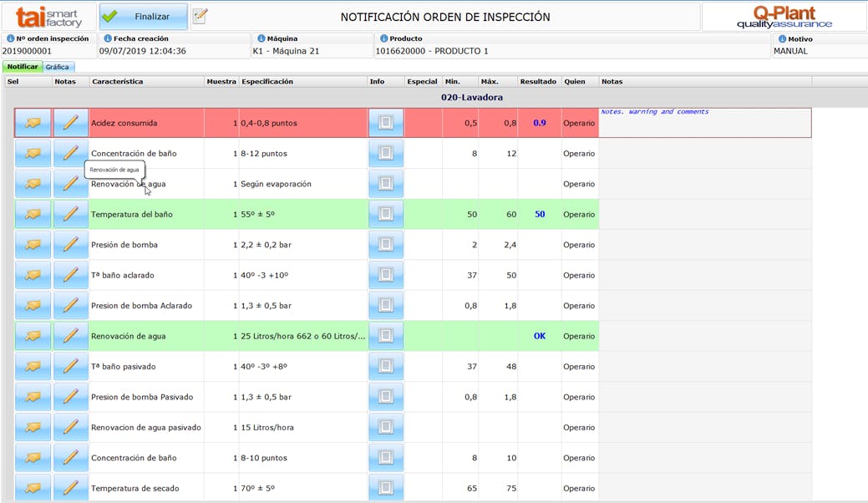Open the info icon for Tª baño aclarado

coord(386,275)
